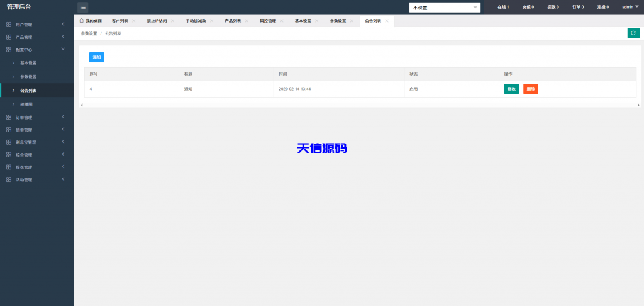Open 轮播图 in the sidebar
The width and height of the screenshot is (644, 306).
click(28, 105)
